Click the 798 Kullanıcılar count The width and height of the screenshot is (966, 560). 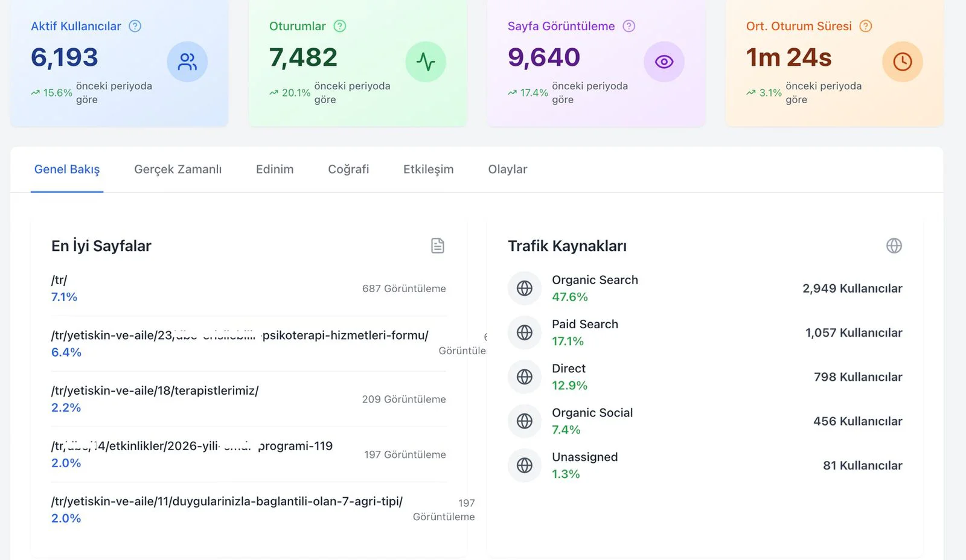tap(858, 377)
